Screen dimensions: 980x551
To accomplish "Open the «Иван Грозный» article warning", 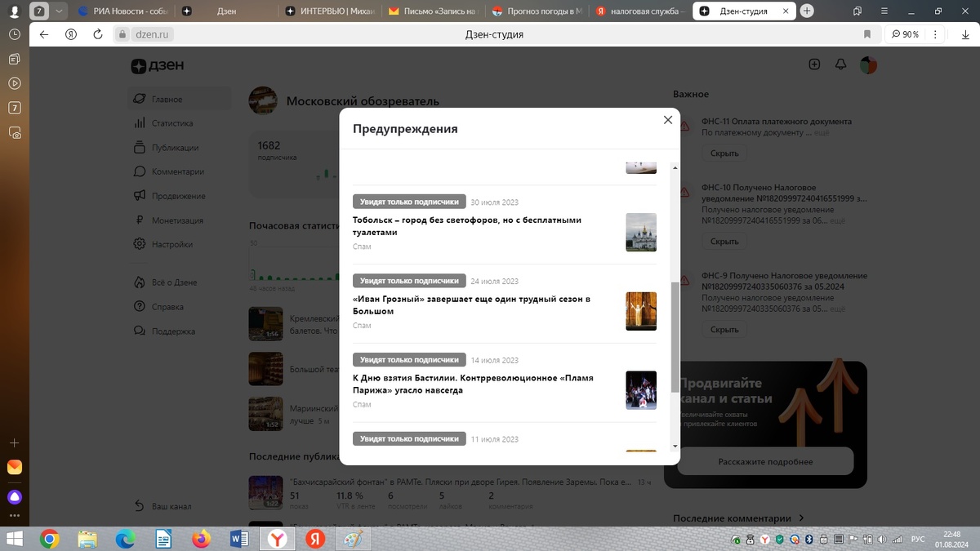I will pos(471,305).
